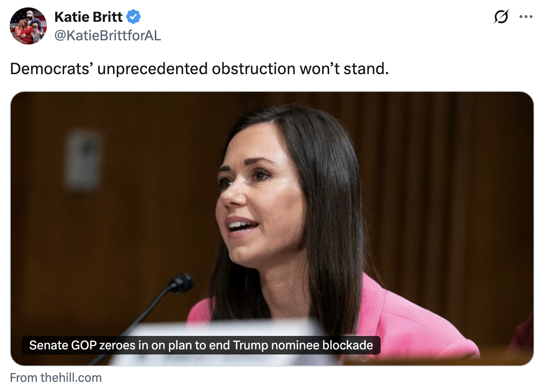
Task: Tap the slashed-circle Grok button
Action: (x=501, y=16)
